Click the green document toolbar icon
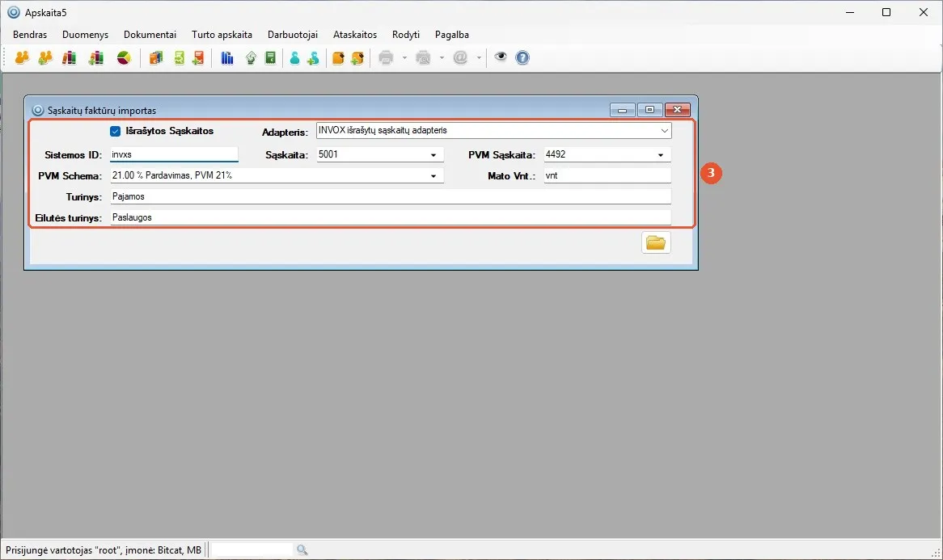 [x=179, y=57]
